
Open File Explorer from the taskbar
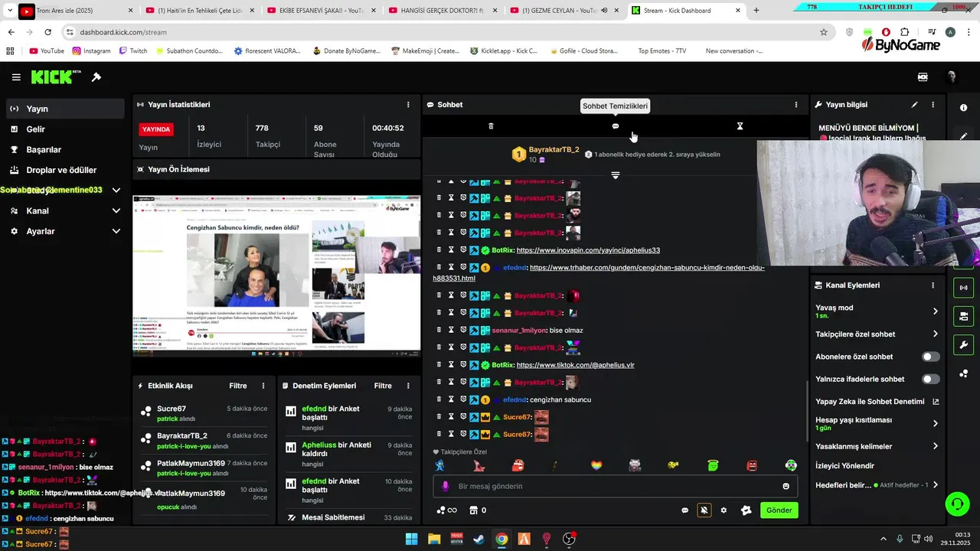pyautogui.click(x=434, y=539)
